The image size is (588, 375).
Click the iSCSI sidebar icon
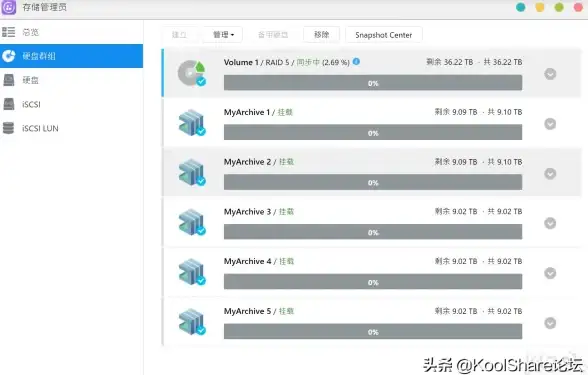coord(9,104)
